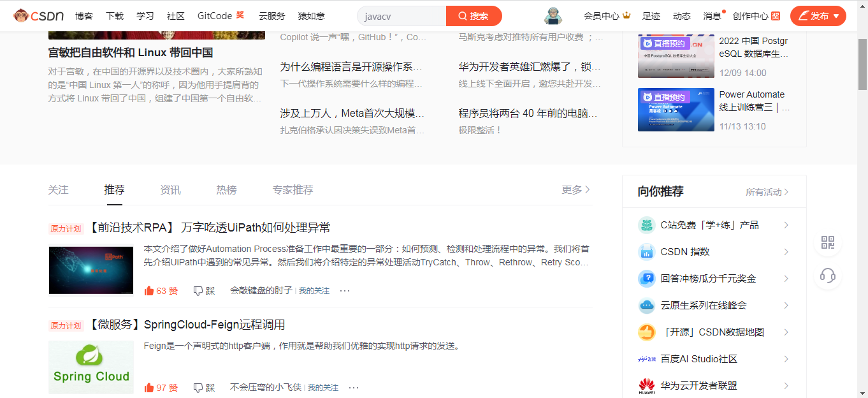Viewport: 868px width, 398px height.
Task: Open 猿如意 in the top navigation
Action: click(312, 16)
